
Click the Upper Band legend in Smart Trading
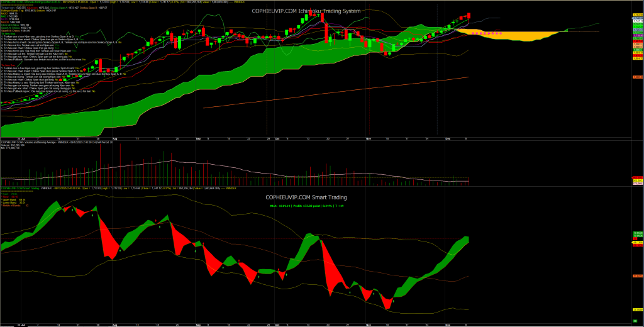(x=13, y=199)
